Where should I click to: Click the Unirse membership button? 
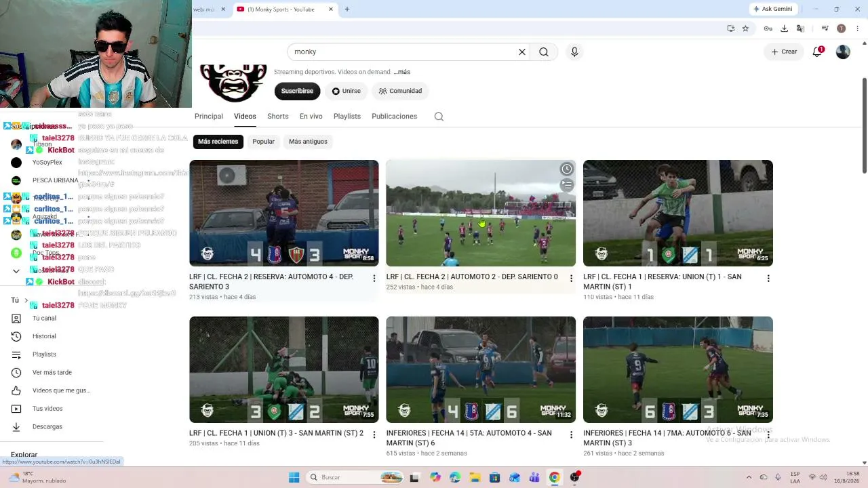point(346,91)
